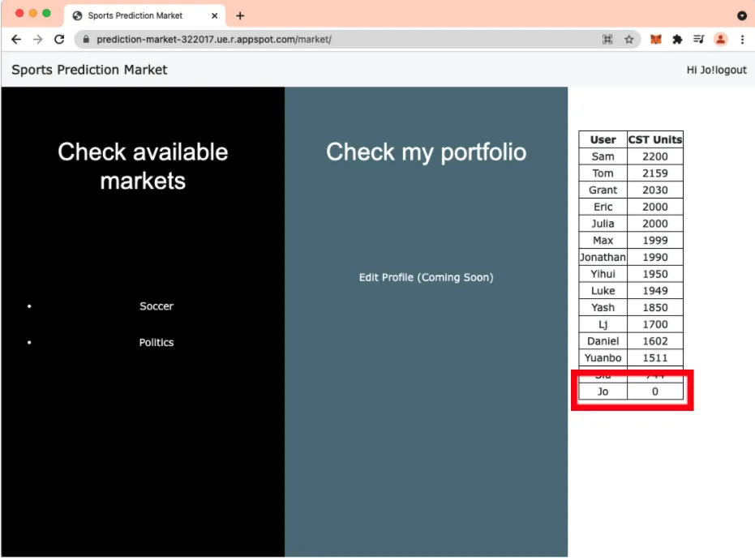Viewport: 755px width, 560px height.
Task: Select the 1602 units cell
Action: pyautogui.click(x=655, y=341)
